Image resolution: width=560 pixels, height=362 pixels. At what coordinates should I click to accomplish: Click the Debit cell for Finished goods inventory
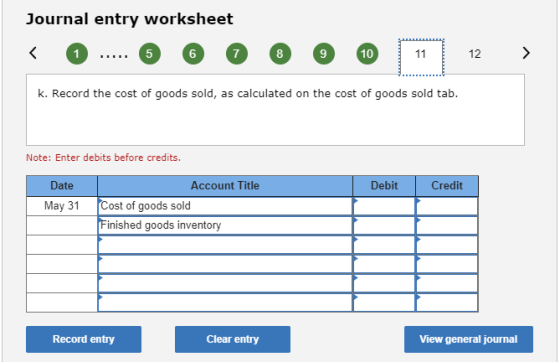384,225
